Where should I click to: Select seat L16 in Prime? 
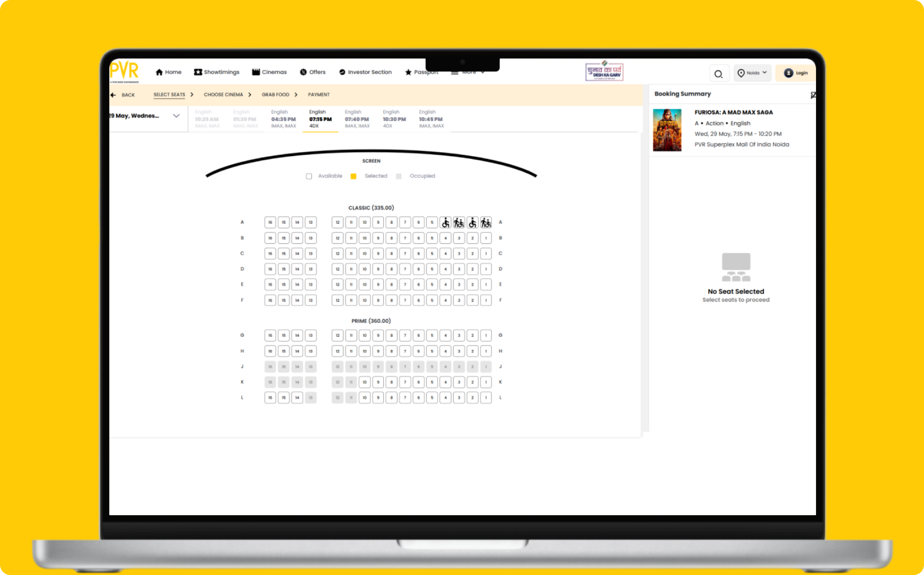point(270,398)
